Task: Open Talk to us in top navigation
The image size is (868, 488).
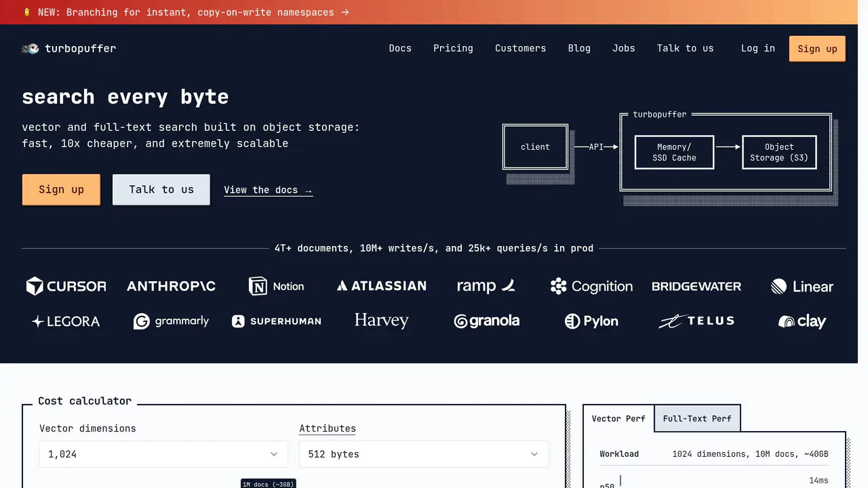Action: [685, 48]
